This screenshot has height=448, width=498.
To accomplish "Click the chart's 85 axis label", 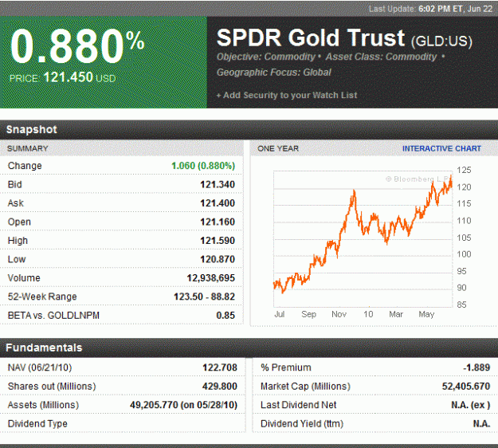I will 462,305.
